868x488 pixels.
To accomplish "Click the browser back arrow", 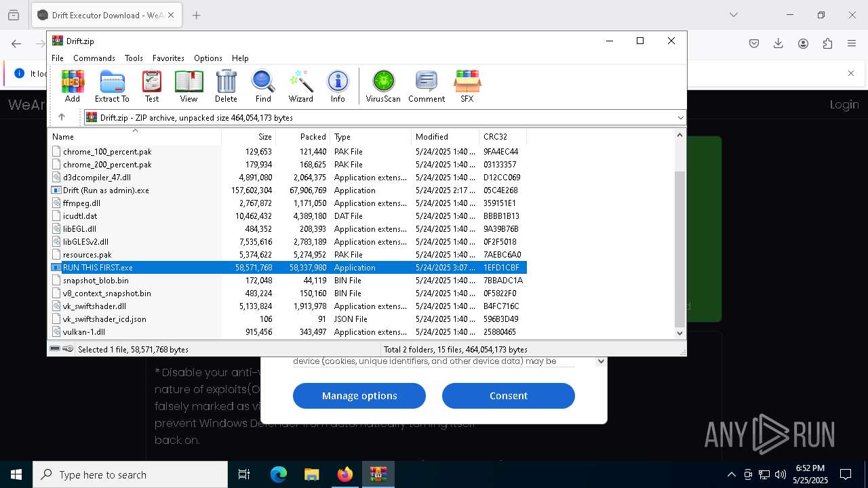I will [x=16, y=43].
